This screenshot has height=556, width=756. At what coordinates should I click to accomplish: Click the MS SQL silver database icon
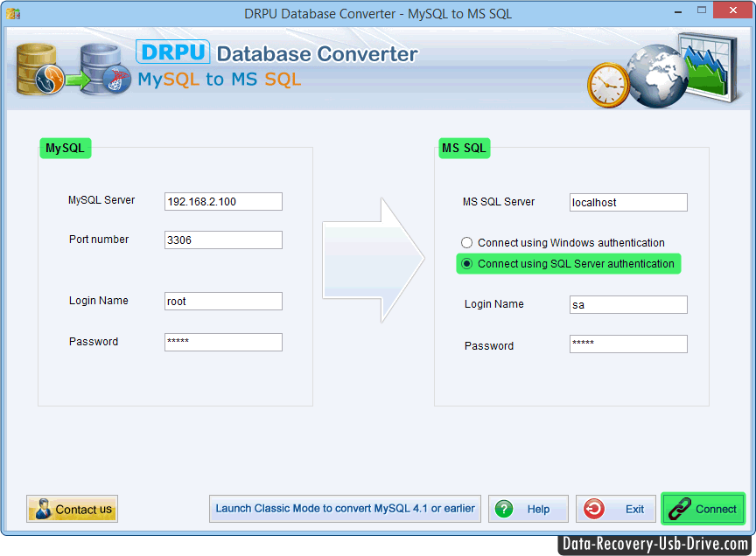106,69
